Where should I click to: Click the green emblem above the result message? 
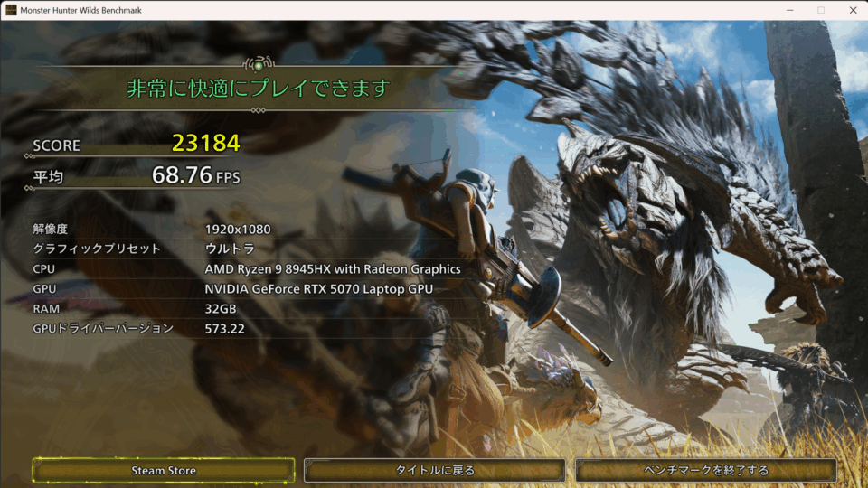tap(259, 64)
